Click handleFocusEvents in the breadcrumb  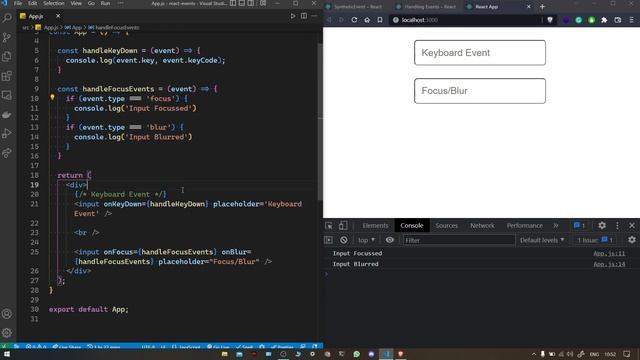pos(117,27)
